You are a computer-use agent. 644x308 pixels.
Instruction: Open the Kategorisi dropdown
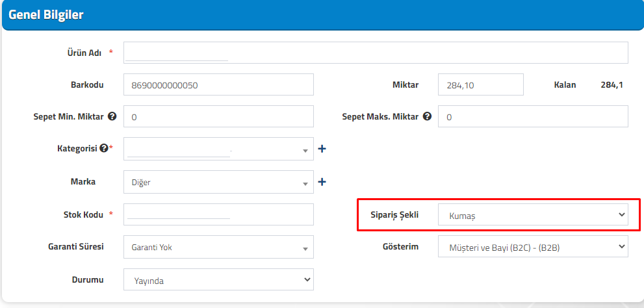coord(218,149)
